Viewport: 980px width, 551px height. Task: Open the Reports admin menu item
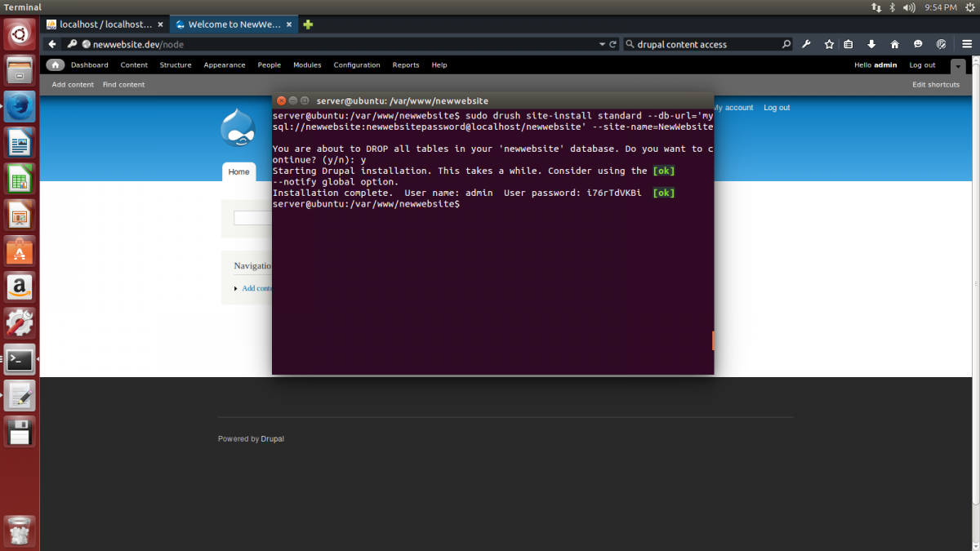(x=406, y=65)
